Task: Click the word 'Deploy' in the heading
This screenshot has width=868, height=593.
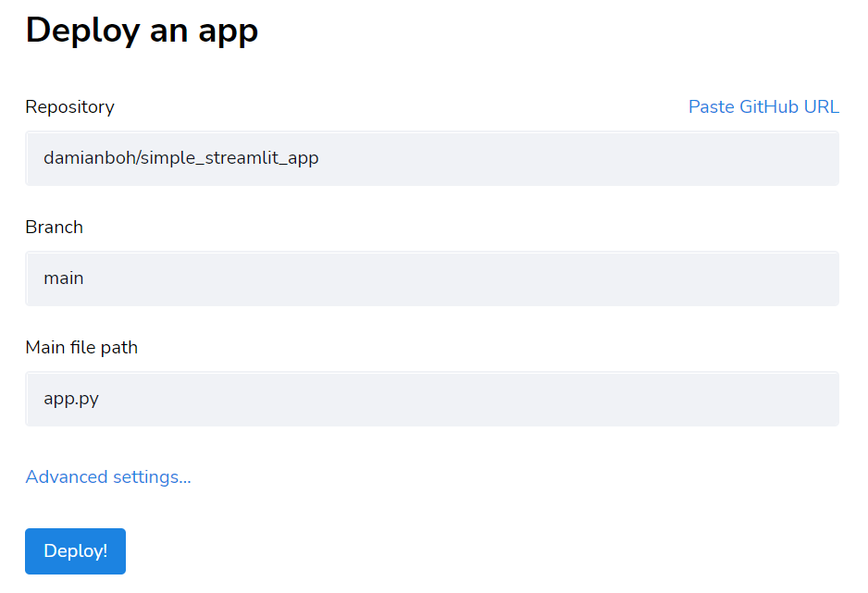Action: [x=81, y=31]
